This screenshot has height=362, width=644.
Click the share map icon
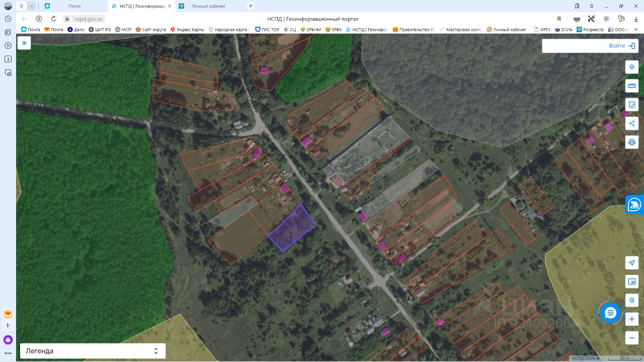tap(632, 123)
